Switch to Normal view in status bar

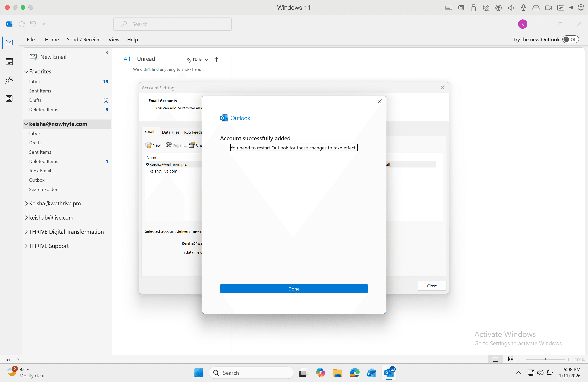click(x=495, y=359)
